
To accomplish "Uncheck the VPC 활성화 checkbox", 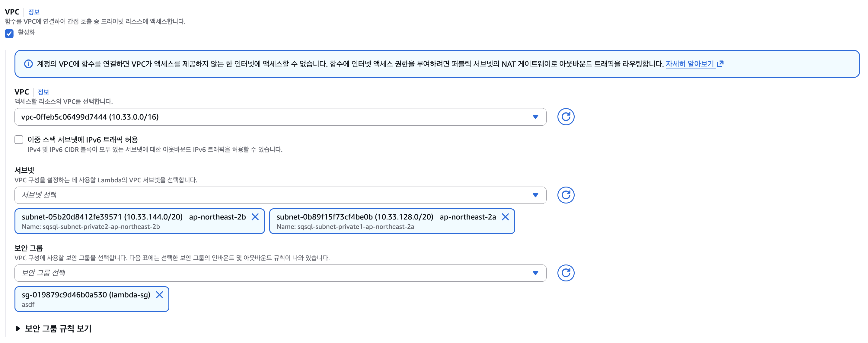I will click(9, 33).
